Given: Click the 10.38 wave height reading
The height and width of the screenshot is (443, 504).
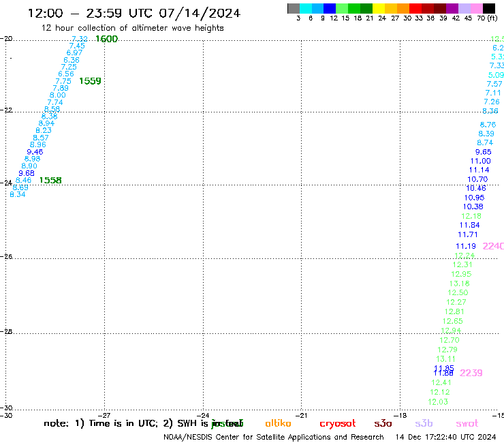Looking at the screenshot, I should (473, 207).
